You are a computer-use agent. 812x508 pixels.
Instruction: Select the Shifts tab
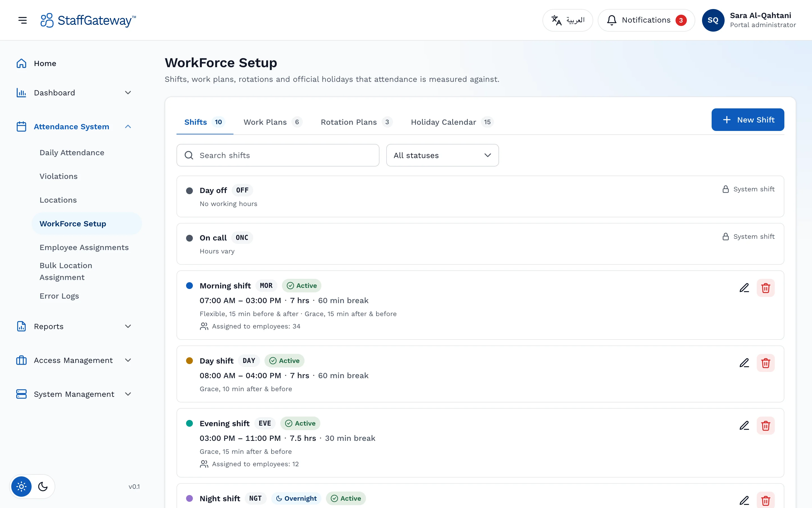[205, 122]
